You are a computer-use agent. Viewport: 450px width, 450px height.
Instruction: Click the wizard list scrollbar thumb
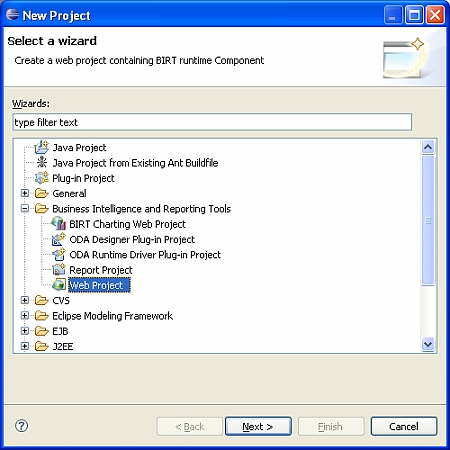[x=428, y=220]
